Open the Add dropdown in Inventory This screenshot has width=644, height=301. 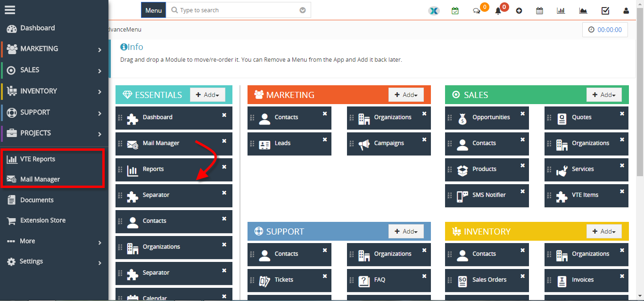click(x=604, y=231)
